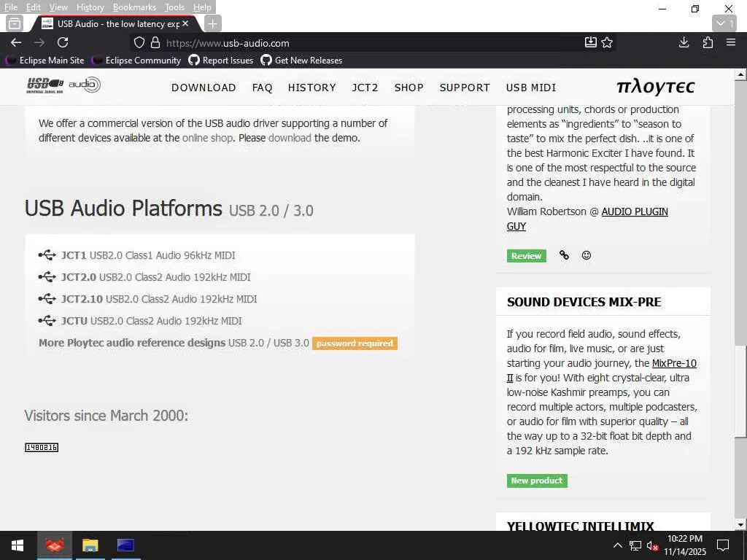Open the Windows Start menu

pos(18,545)
